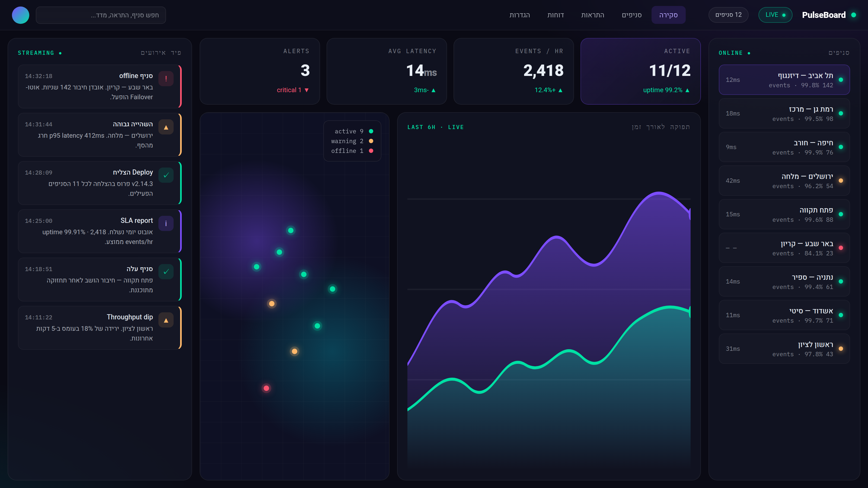Click the PulseBoard logo
Screen dimensions: 868x488
click(x=829, y=15)
